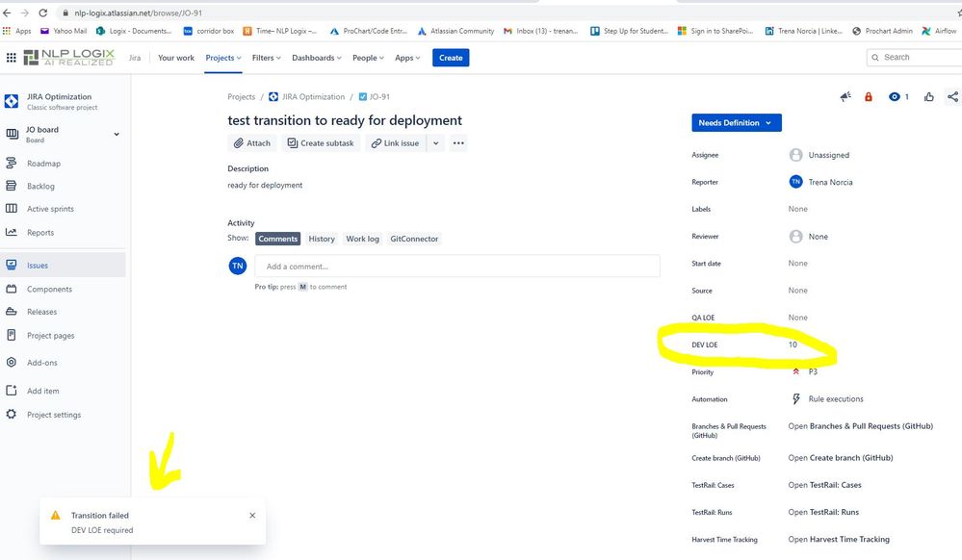The image size is (962, 560).
Task: Open the TestRail: Cases link
Action: click(825, 485)
